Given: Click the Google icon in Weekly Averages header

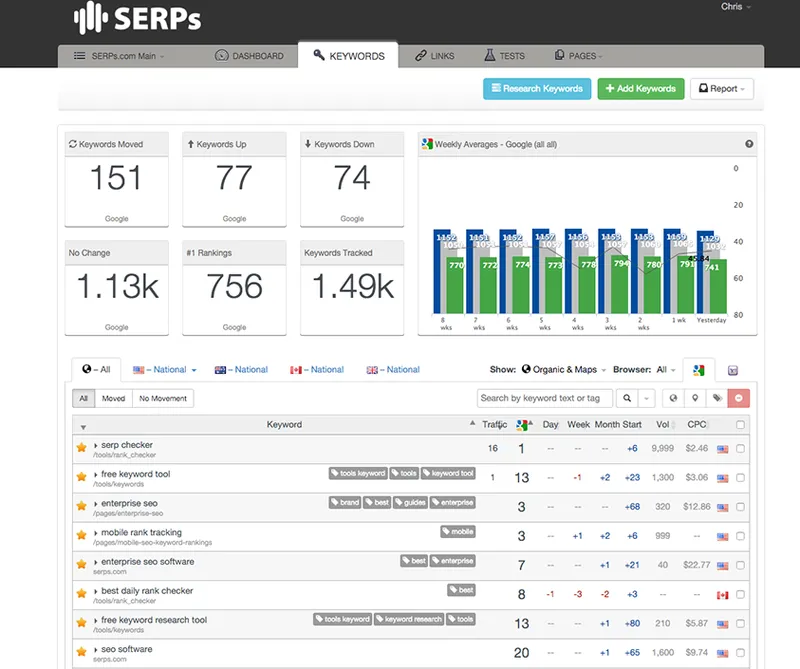Looking at the screenshot, I should click(x=427, y=144).
